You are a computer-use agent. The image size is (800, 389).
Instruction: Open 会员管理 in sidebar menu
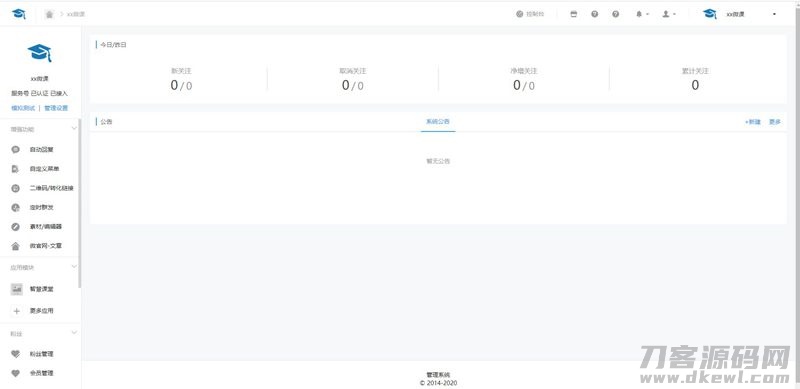pyautogui.click(x=41, y=373)
